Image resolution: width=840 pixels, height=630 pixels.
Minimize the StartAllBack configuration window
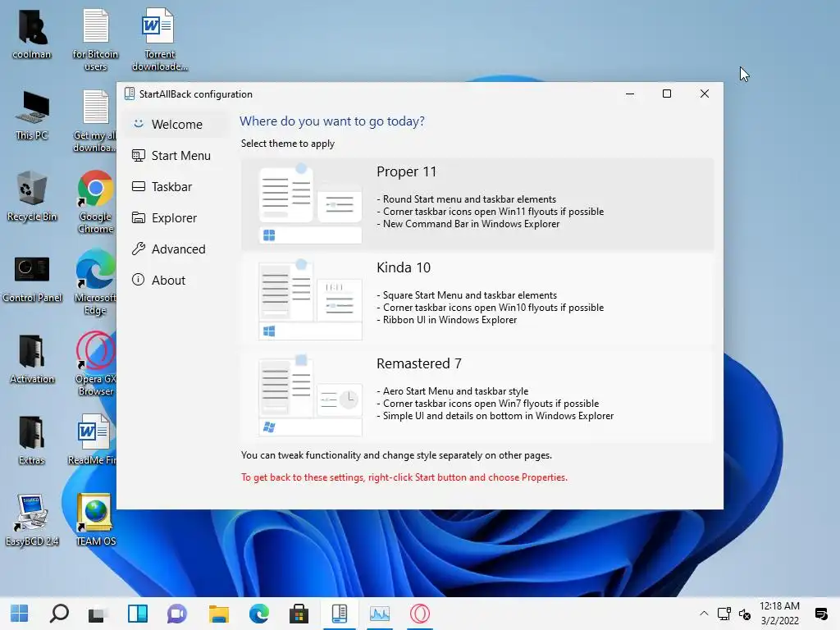pyautogui.click(x=630, y=94)
